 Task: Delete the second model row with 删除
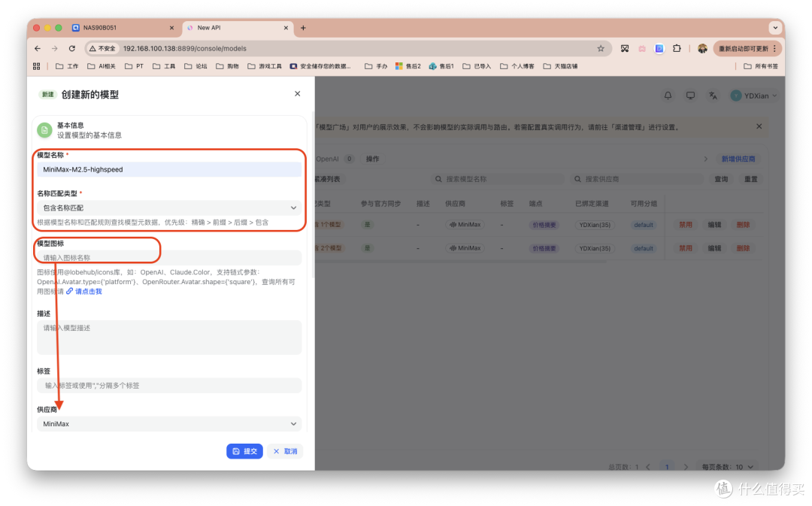point(743,248)
